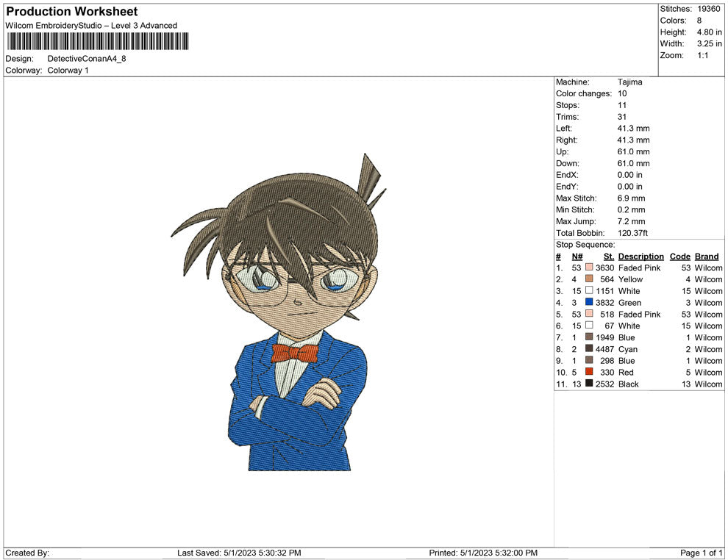Image resolution: width=728 pixels, height=560 pixels.
Task: Click the Yellow 564 color swatch
Action: pyautogui.click(x=589, y=279)
